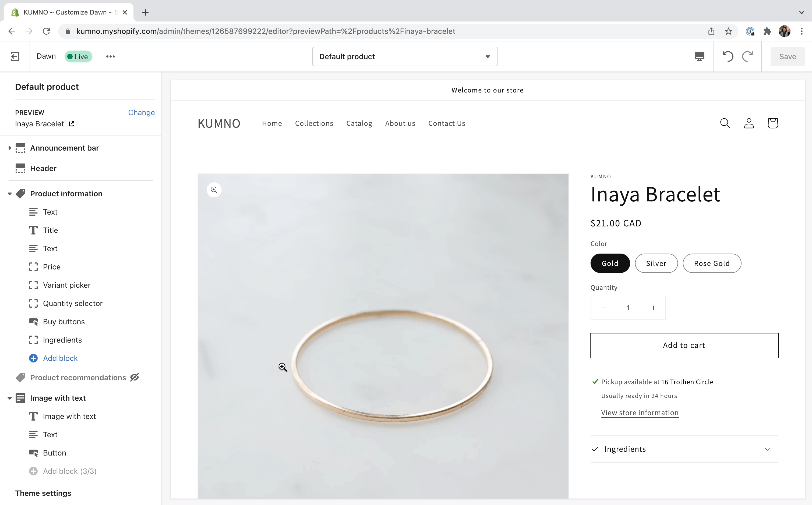Click the Product information drag handle icon

pos(21,194)
